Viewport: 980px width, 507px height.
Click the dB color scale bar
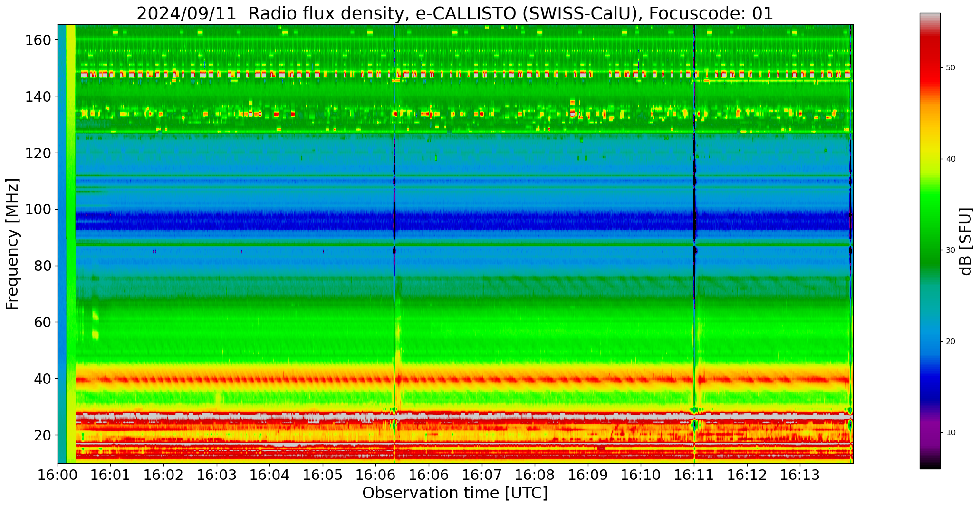pos(930,241)
